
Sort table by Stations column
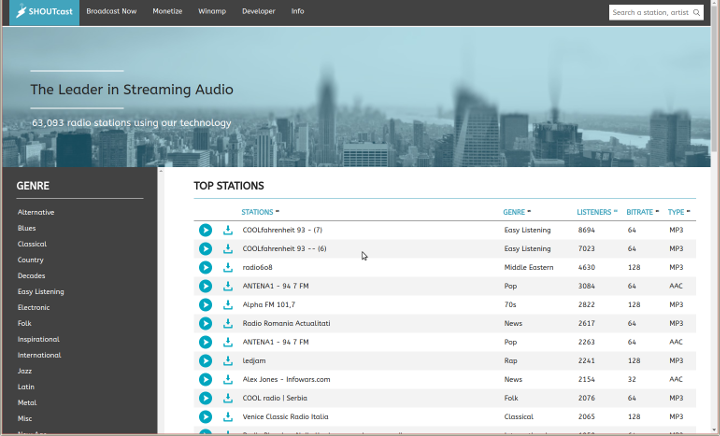point(260,212)
